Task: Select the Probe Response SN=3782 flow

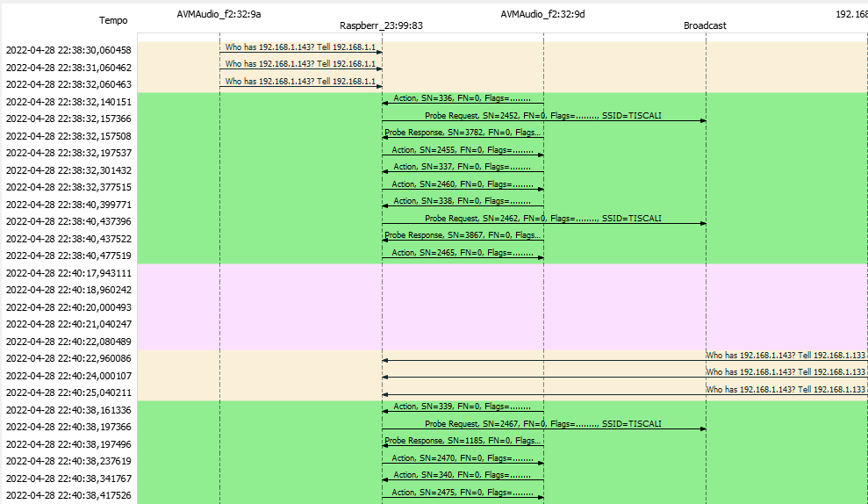Action: pos(463,133)
